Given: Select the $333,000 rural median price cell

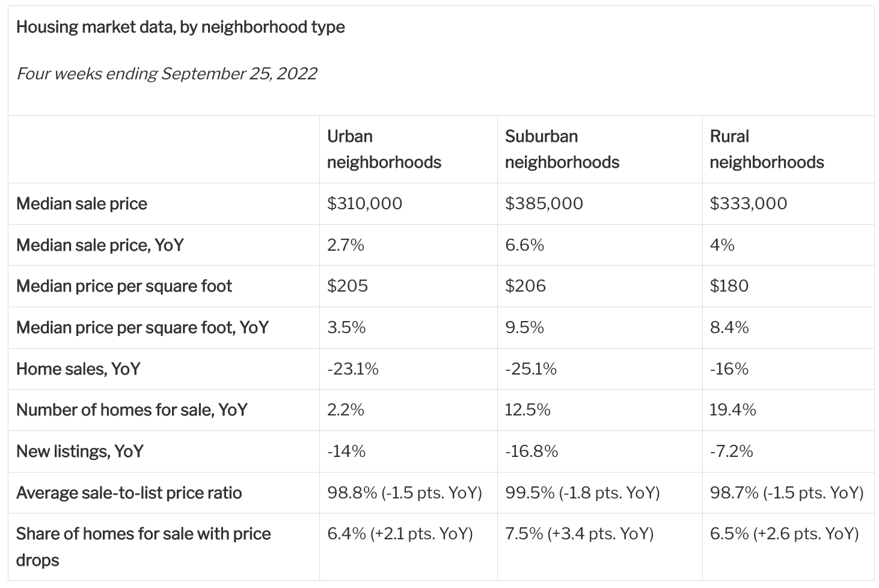Looking at the screenshot, I should (748, 204).
